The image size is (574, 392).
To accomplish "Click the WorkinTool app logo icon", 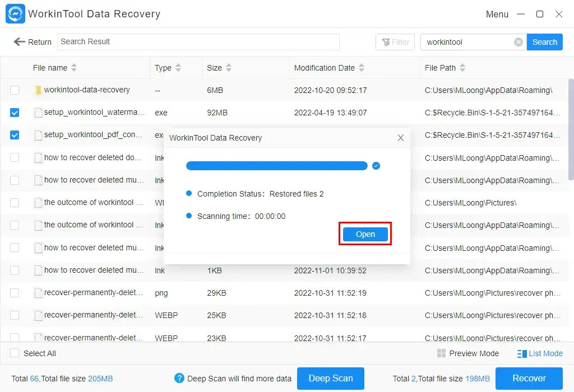I will [x=15, y=13].
